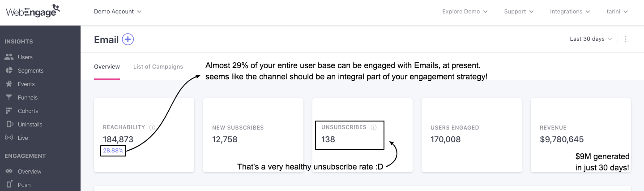Image resolution: width=644 pixels, height=191 pixels.
Task: Expand the Explore Demo menu
Action: point(465,12)
